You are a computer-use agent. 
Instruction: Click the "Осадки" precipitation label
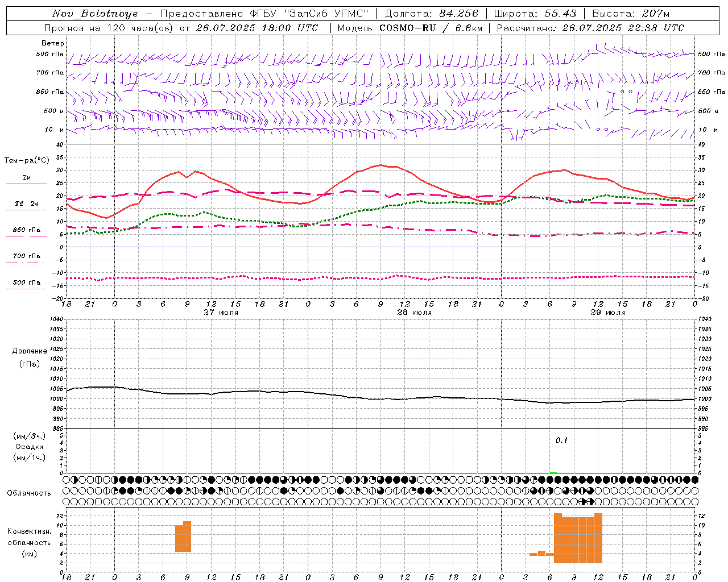coord(30,447)
